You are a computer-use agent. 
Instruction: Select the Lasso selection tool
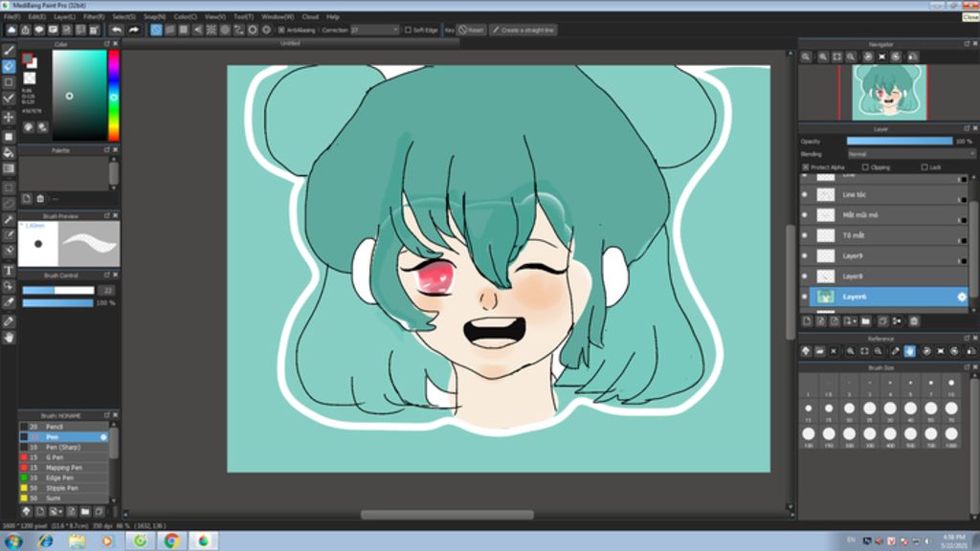pos(9,204)
